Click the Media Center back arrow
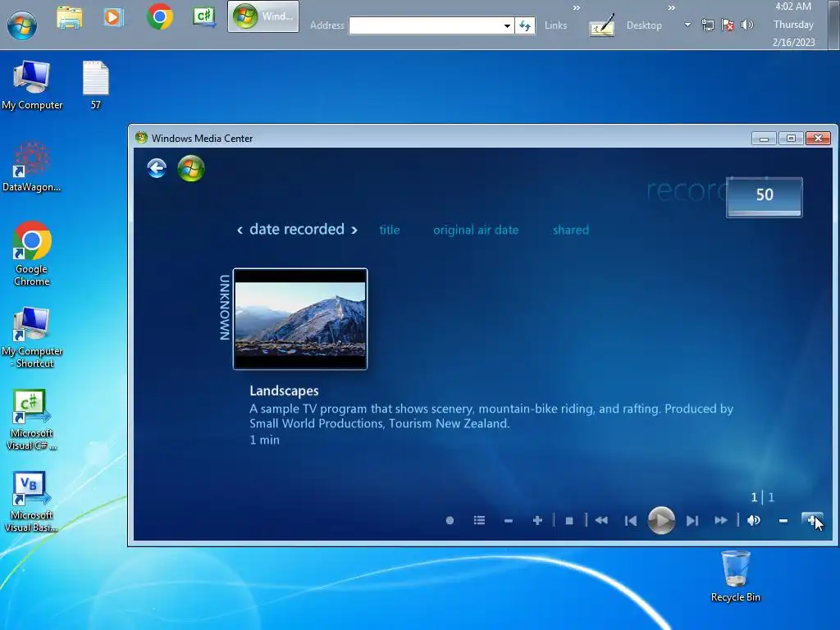The height and width of the screenshot is (630, 840). [157, 168]
